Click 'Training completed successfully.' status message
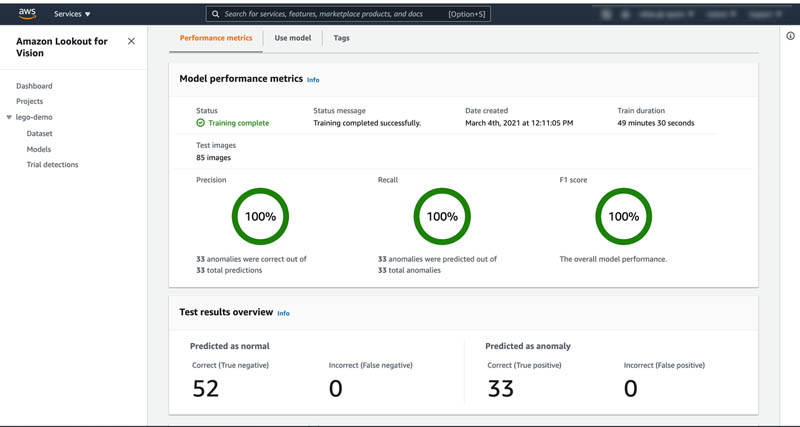Screen dimensions: 800x427 point(367,123)
